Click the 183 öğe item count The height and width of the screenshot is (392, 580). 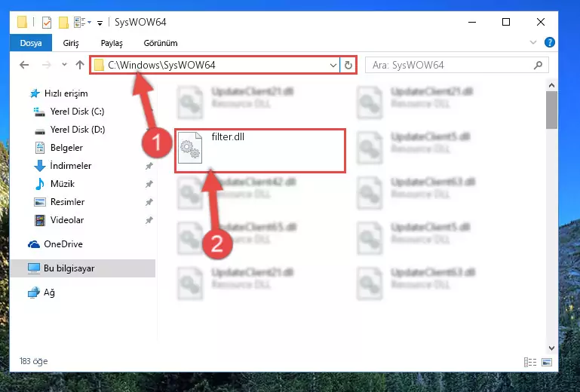[34, 361]
